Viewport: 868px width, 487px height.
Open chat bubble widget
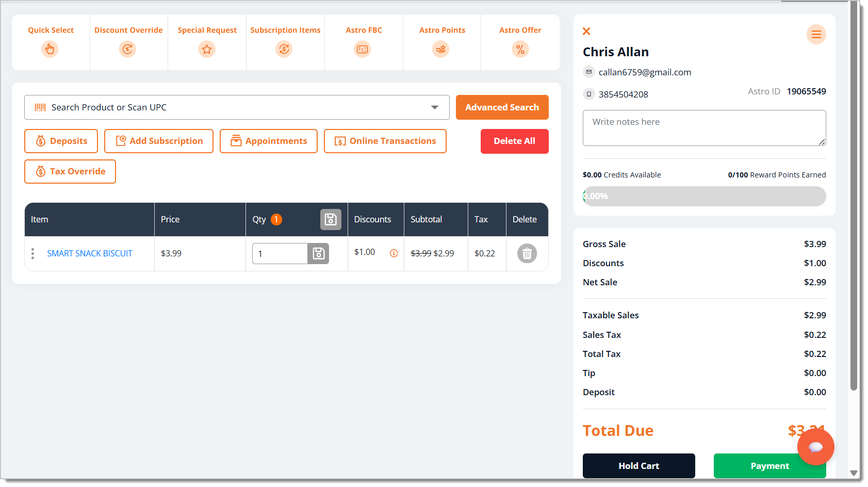[x=816, y=447]
